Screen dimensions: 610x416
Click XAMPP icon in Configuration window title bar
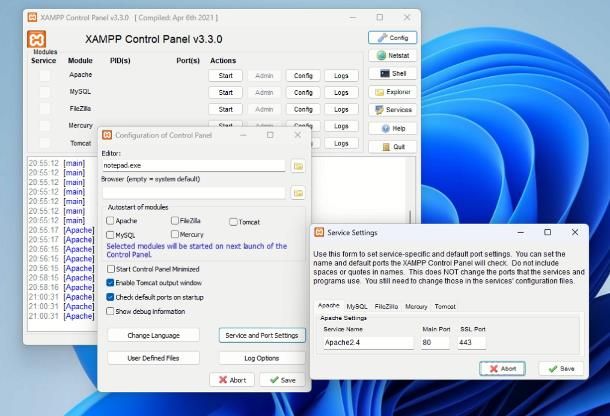[107, 135]
